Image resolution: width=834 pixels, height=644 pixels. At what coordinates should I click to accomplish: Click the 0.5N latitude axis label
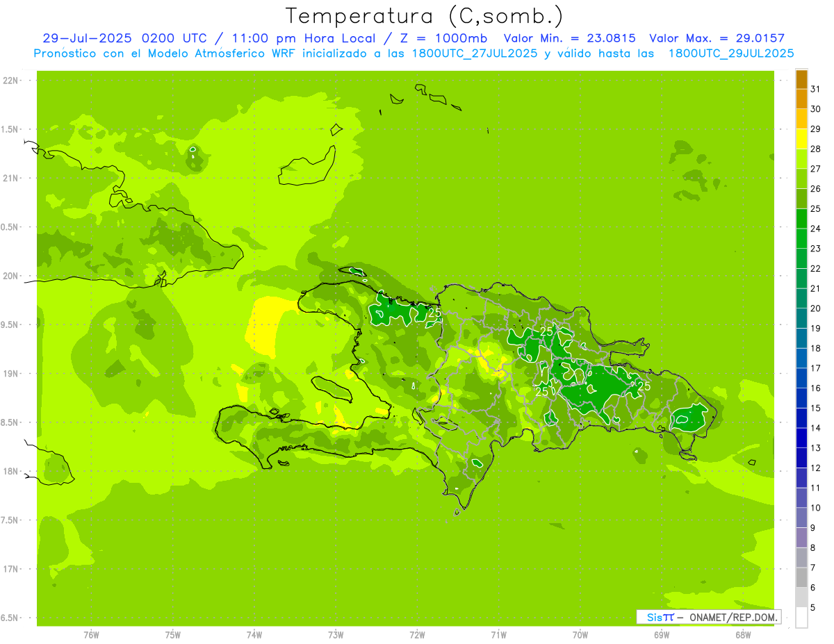10,227
